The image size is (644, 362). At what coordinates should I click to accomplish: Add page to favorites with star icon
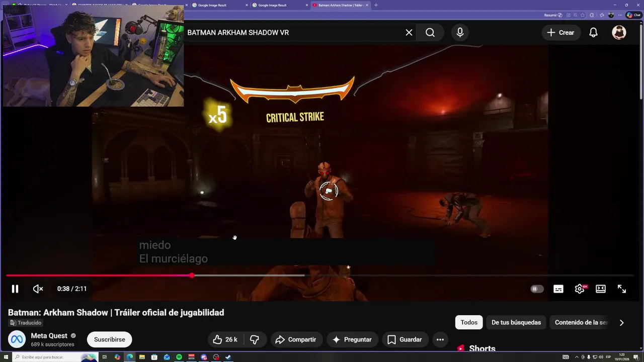(x=583, y=15)
